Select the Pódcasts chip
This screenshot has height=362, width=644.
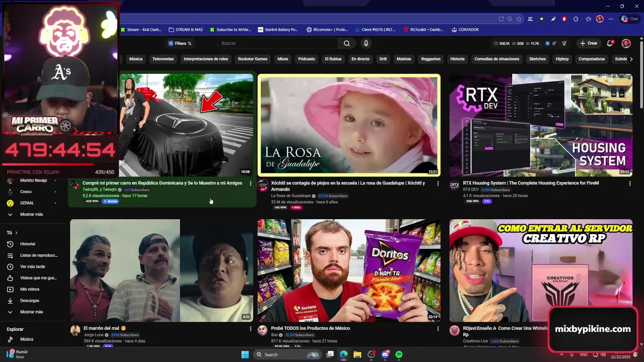pos(306,59)
